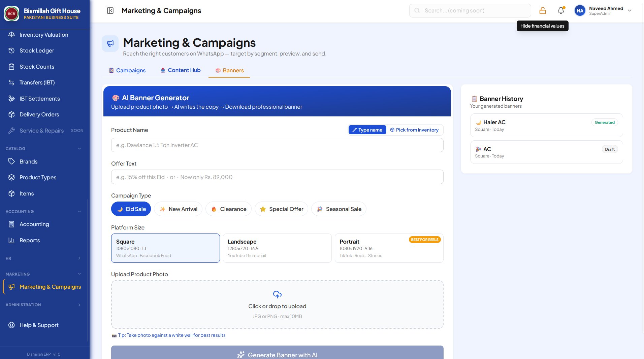Image resolution: width=644 pixels, height=359 pixels.
Task: Choose Eid Sale campaign type
Action: click(x=131, y=209)
